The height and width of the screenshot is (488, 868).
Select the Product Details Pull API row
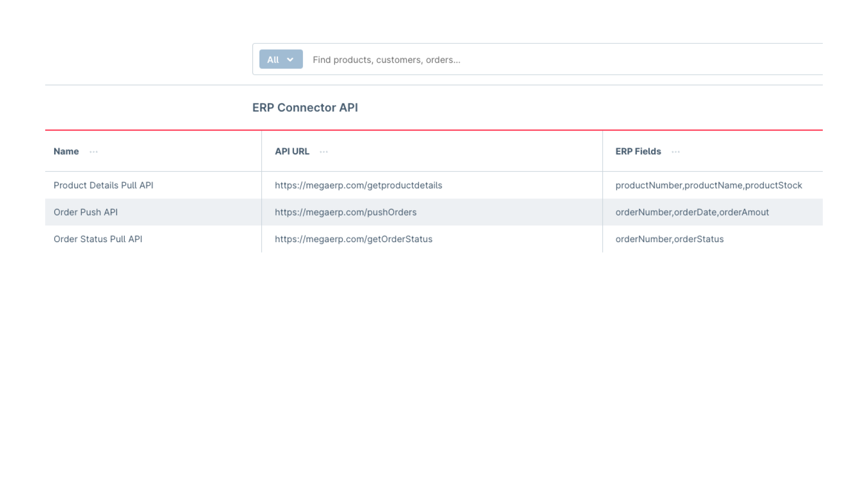click(x=434, y=185)
